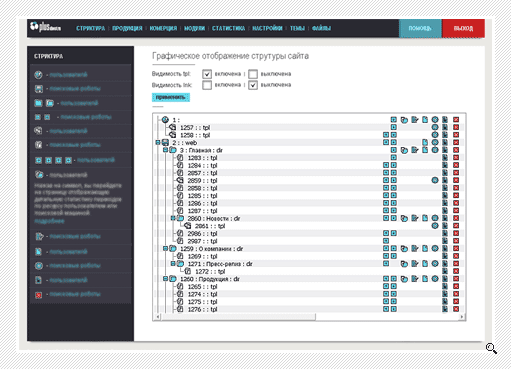Check lnk visibility 'включена' checkbox

(207, 85)
